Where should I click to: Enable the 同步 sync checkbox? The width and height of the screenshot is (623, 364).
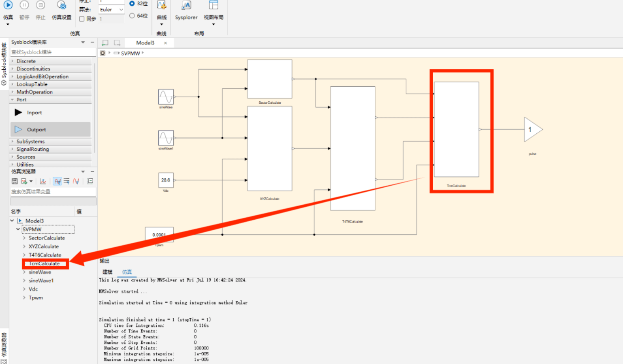click(82, 19)
